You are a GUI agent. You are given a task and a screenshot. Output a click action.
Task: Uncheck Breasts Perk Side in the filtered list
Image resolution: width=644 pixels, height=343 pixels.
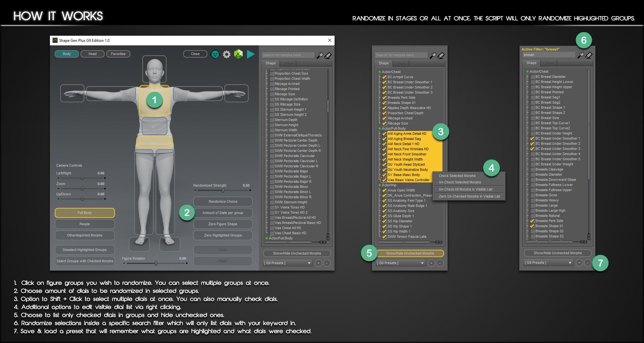(x=532, y=221)
